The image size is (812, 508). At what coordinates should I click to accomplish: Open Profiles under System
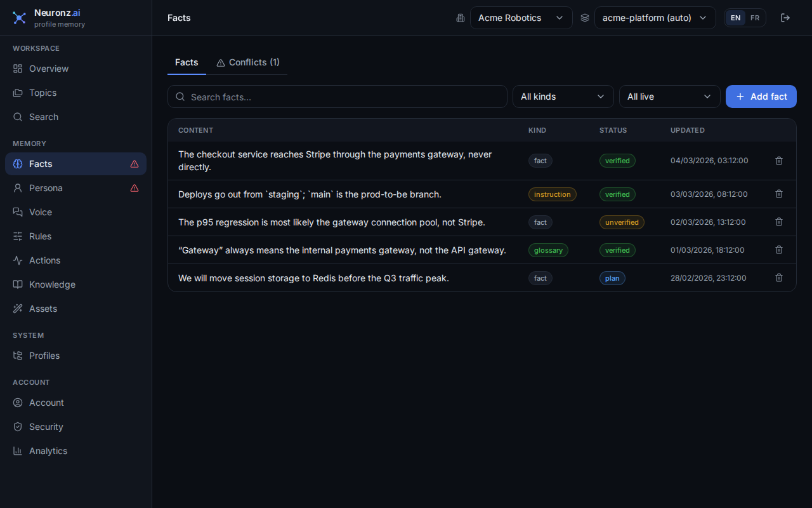pos(75,356)
